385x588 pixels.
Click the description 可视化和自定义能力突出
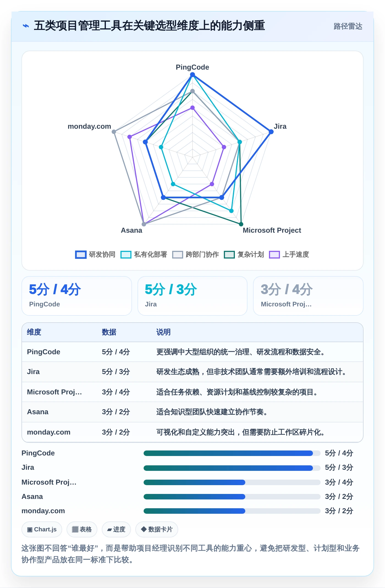[x=241, y=432]
